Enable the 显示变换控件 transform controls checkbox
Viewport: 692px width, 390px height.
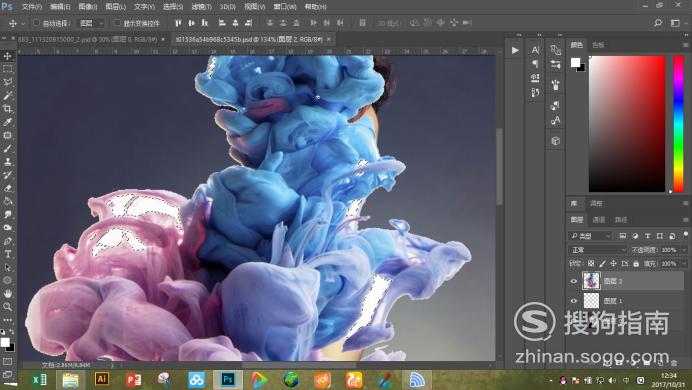(x=117, y=22)
